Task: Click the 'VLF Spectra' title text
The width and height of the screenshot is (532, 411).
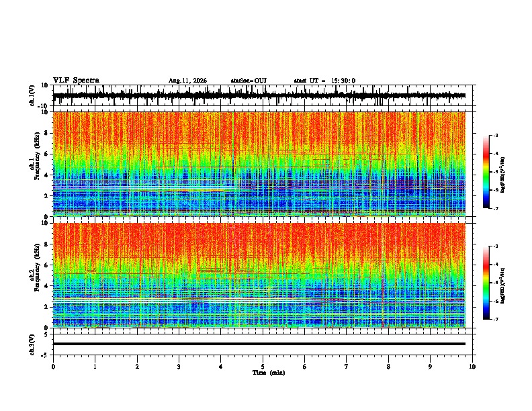Action: point(76,81)
